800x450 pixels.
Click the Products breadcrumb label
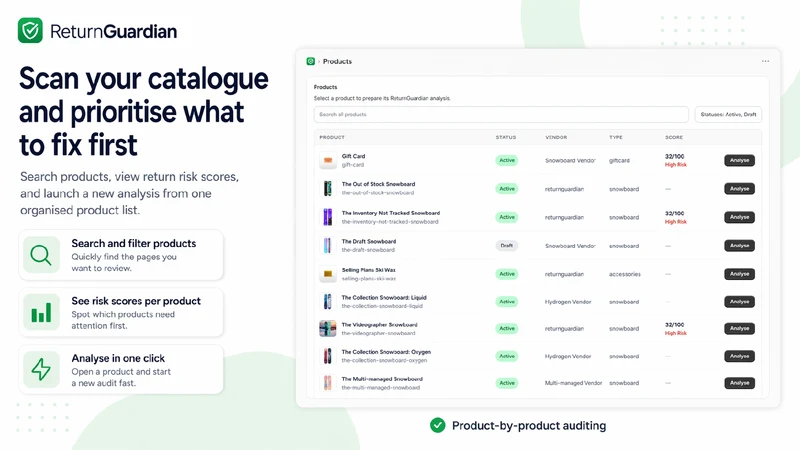point(337,61)
